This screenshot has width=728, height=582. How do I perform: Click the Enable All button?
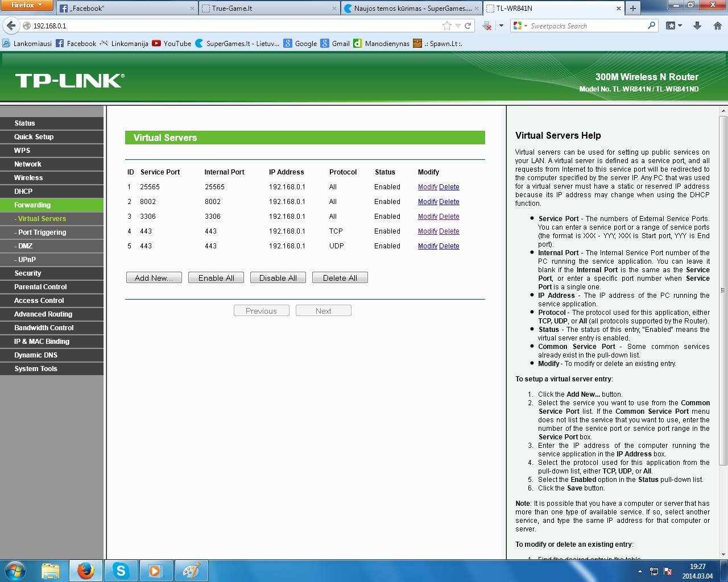click(216, 277)
